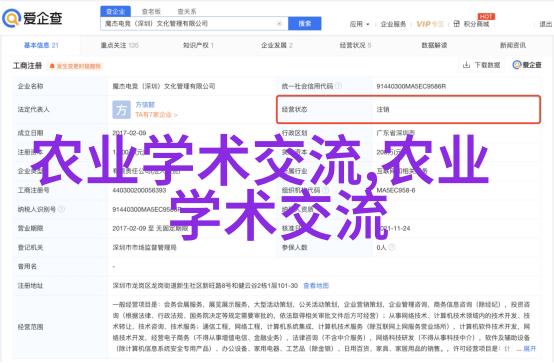Screen dimensions: 554x363
Task: Click the gift icon beside 积分商城
Action: (456, 24)
